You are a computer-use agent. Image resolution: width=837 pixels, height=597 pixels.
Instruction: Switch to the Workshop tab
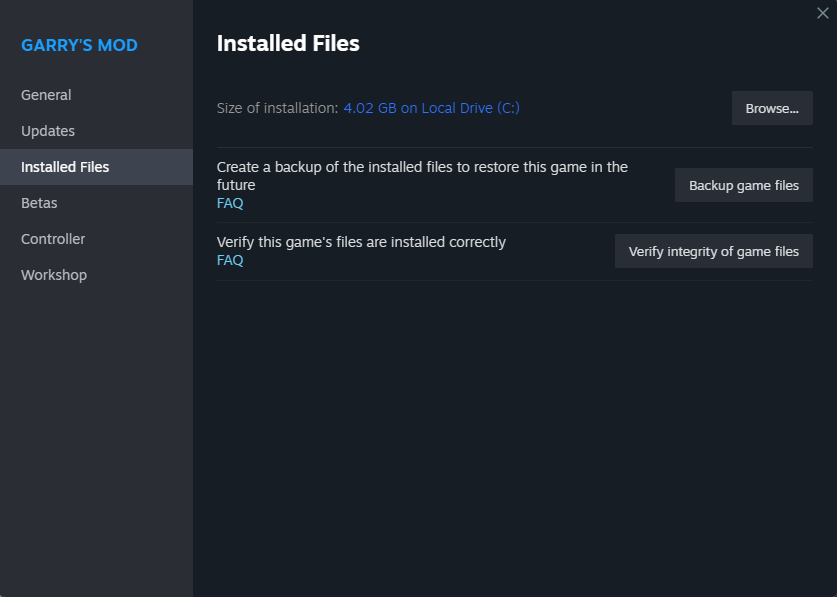click(x=54, y=275)
